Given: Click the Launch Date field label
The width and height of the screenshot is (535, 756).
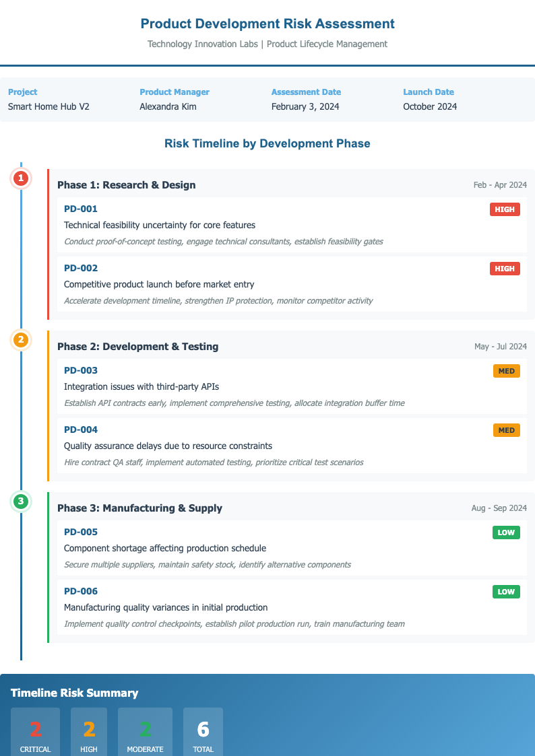Looking at the screenshot, I should pos(429,92).
